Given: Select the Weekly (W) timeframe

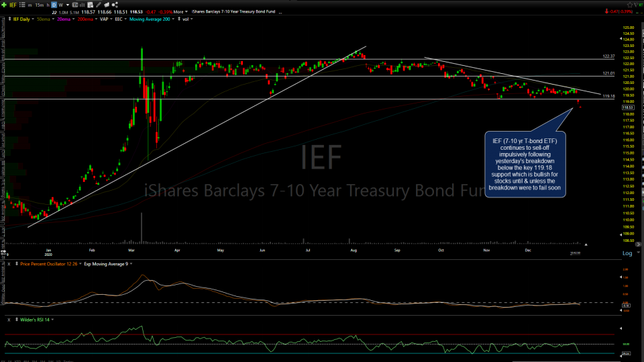Looking at the screenshot, I should tap(61, 5).
